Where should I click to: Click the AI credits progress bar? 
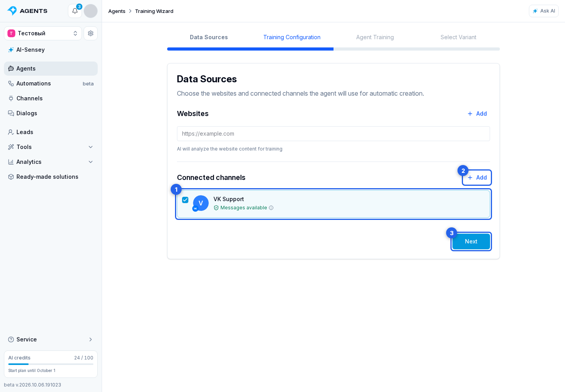click(x=51, y=364)
